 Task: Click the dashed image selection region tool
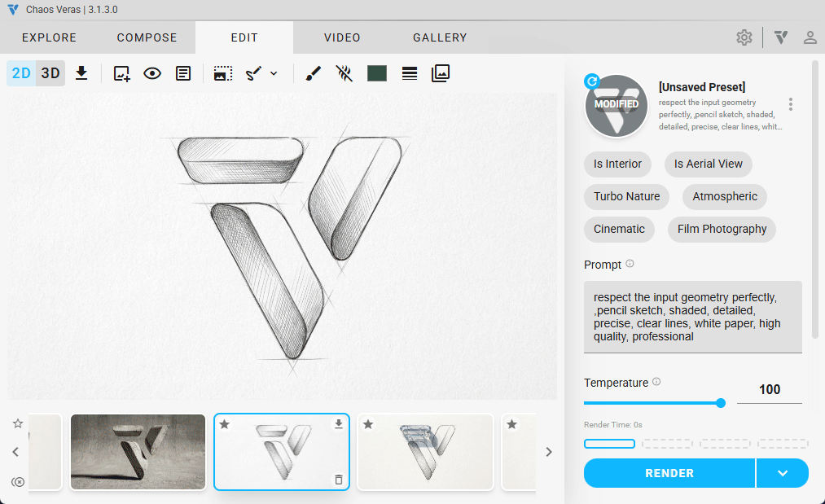(x=222, y=73)
